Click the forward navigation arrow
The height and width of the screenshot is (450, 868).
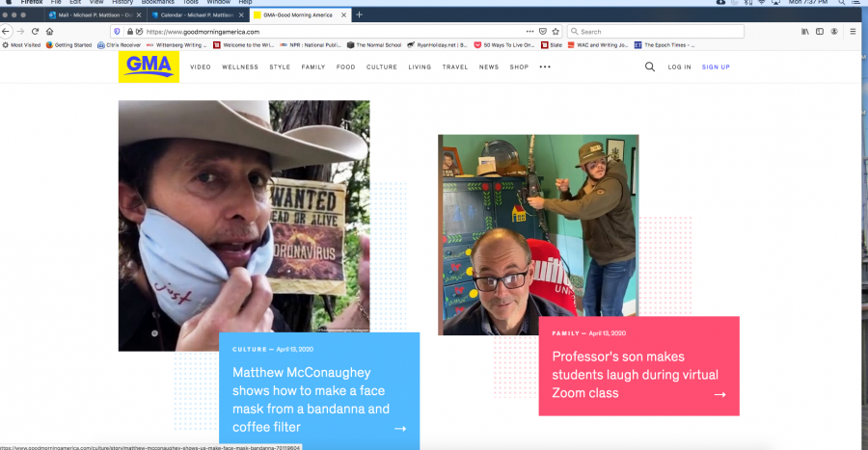(20, 32)
